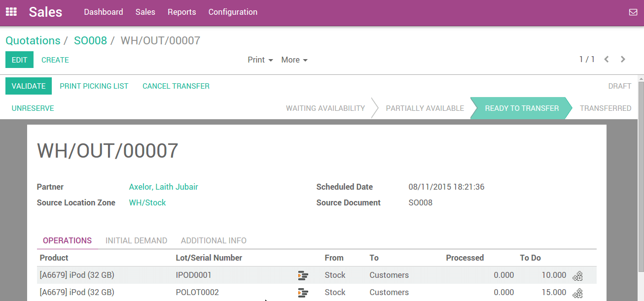Go to next record with right chevron
This screenshot has width=644, height=301.
click(x=622, y=59)
